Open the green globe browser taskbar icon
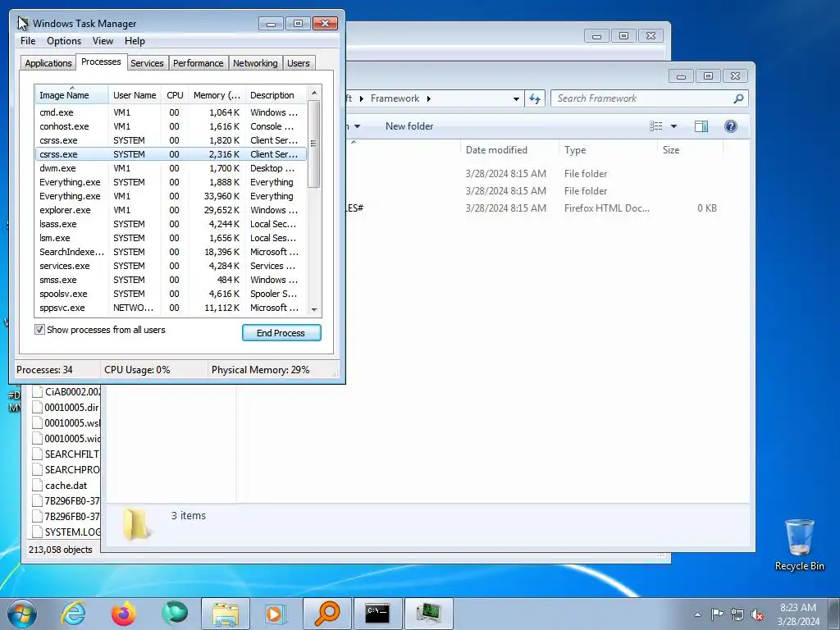Screen dimensions: 840x630 click(175, 614)
